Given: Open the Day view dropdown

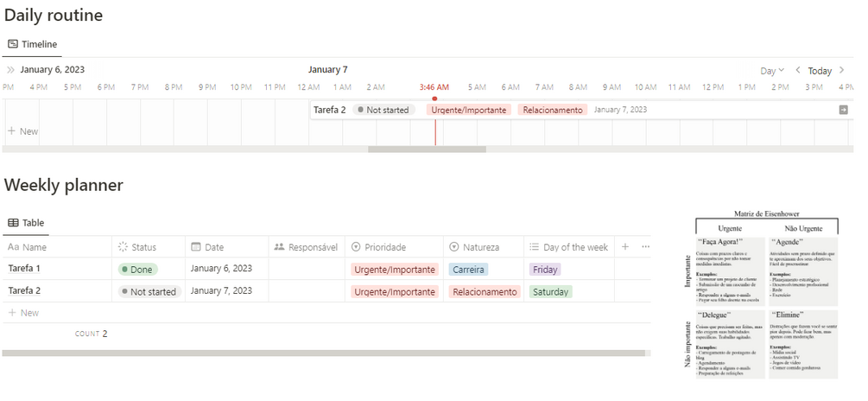Looking at the screenshot, I should pos(771,71).
